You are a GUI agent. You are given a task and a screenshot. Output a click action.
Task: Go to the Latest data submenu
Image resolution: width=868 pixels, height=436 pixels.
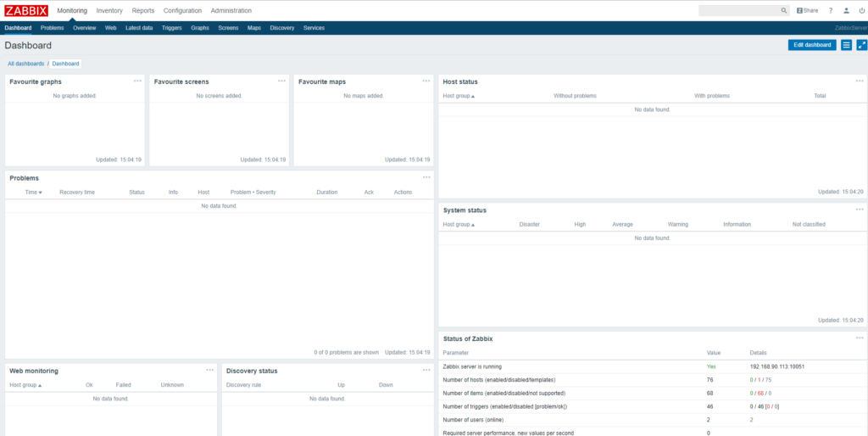click(x=139, y=28)
